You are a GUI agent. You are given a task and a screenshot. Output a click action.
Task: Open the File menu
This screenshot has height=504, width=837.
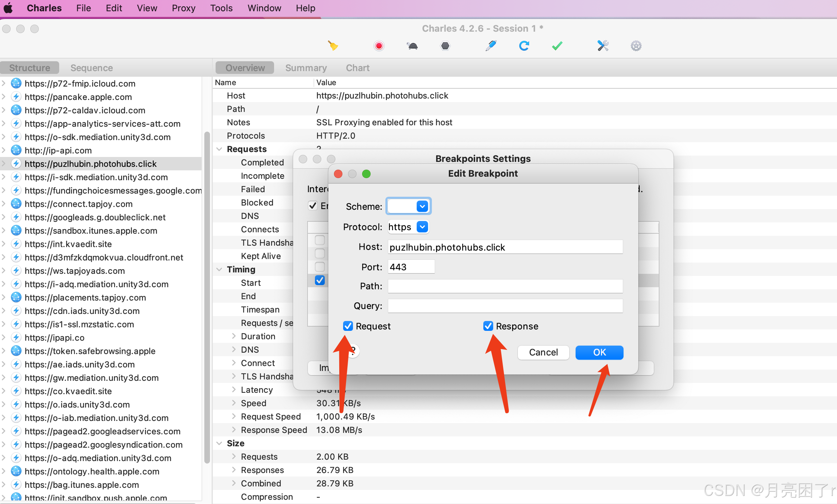click(x=83, y=8)
